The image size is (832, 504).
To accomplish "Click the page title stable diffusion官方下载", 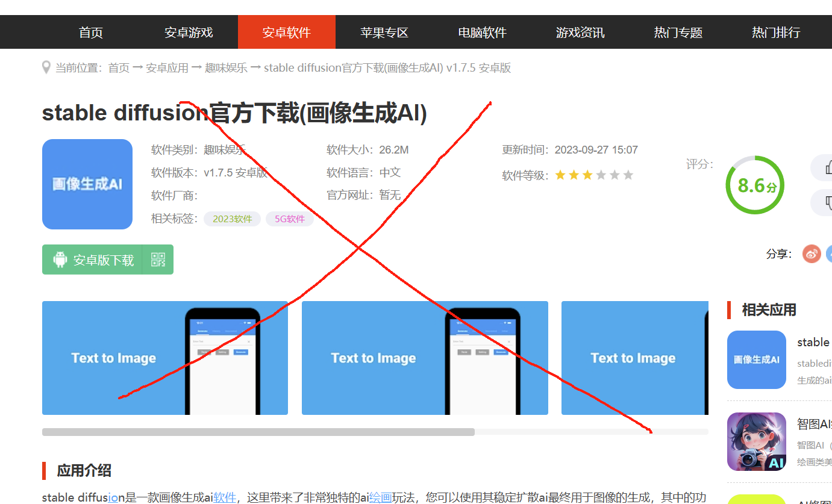I will point(234,113).
